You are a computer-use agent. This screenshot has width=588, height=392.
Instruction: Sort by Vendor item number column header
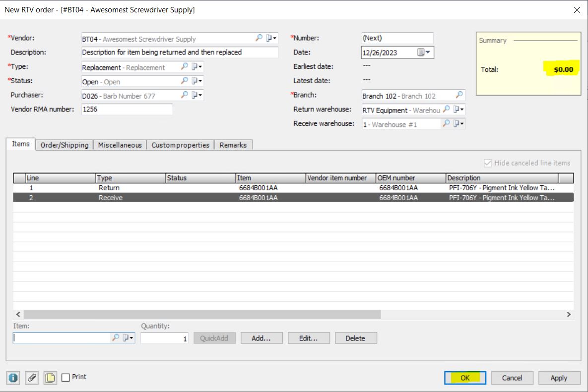tap(341, 178)
